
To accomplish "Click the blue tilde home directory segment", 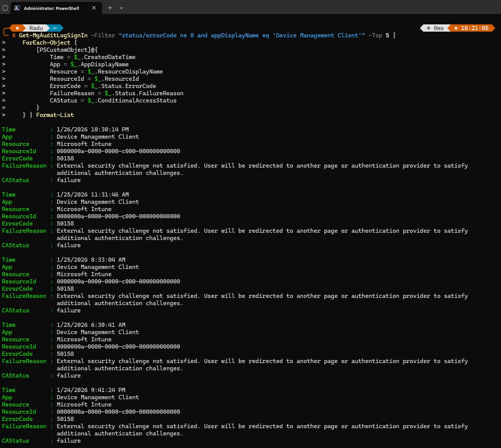I will pos(55,28).
